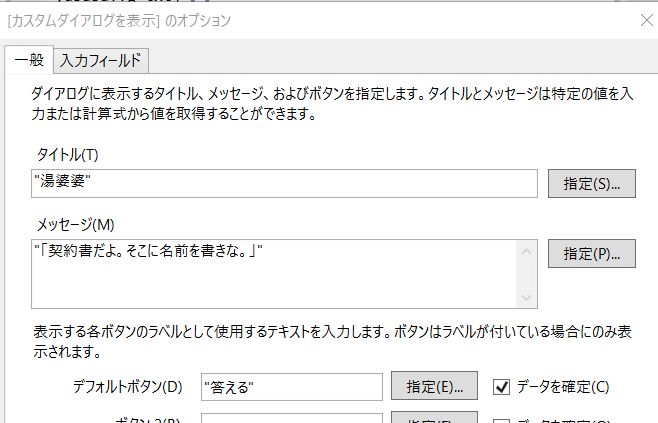
Task: Click the メッセージ text area
Action: point(275,274)
